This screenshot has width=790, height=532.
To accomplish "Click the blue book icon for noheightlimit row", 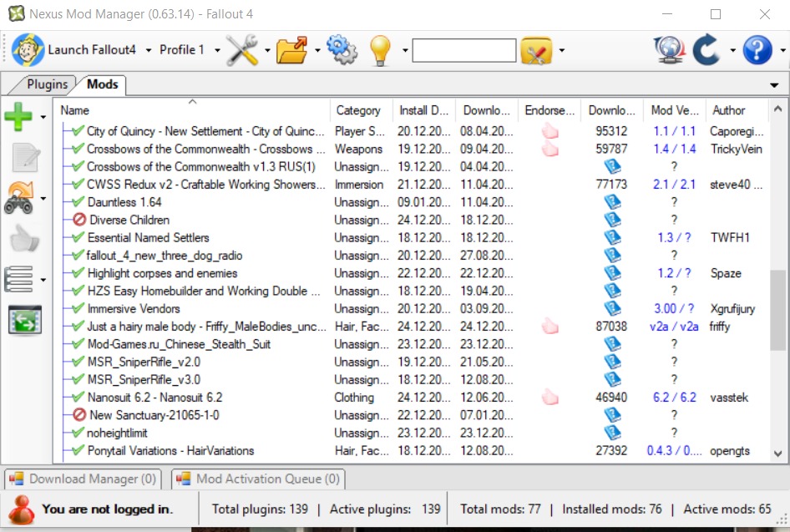I will coord(612,433).
